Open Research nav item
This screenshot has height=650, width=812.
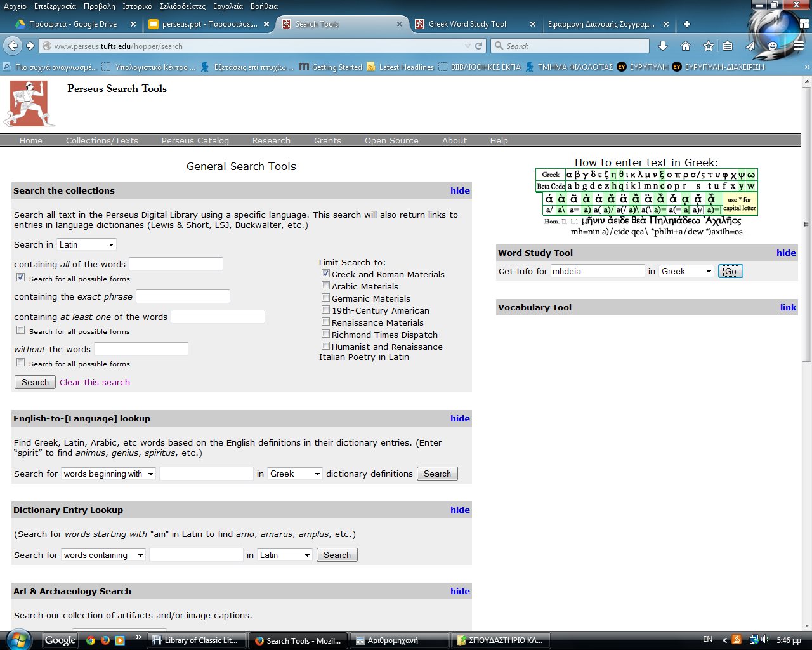pos(272,140)
